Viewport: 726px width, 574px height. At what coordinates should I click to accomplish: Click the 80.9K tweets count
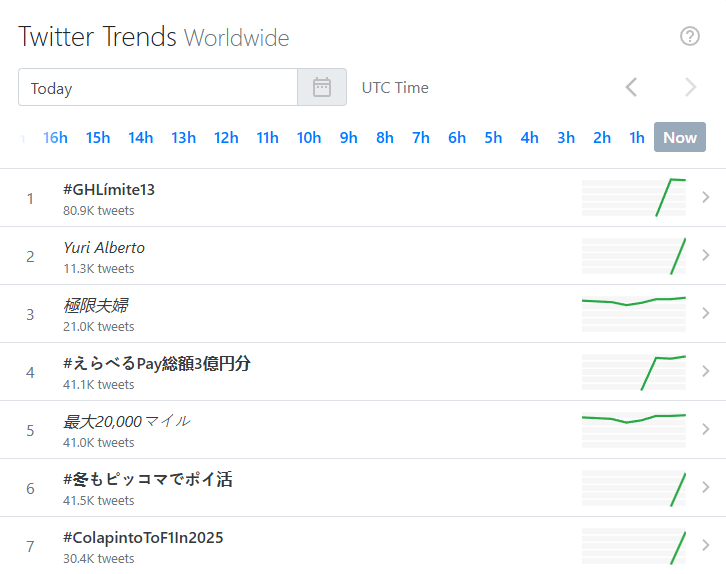(99, 211)
